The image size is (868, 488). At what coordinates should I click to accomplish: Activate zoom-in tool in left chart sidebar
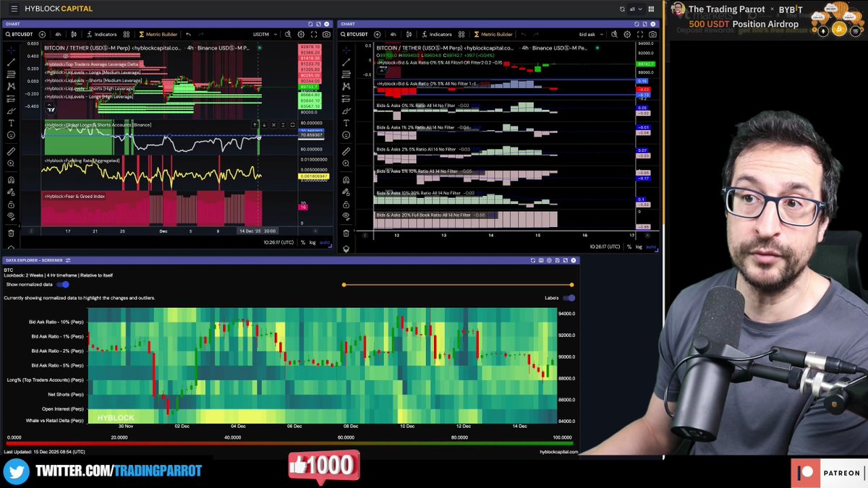(x=11, y=163)
